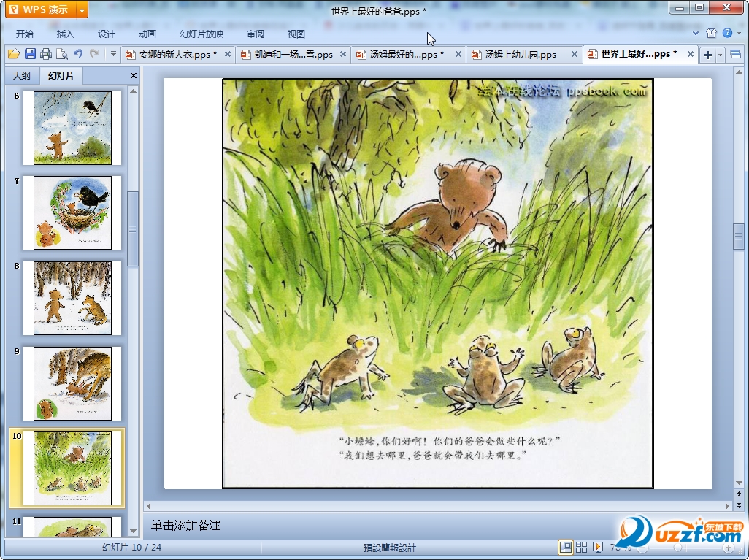The height and width of the screenshot is (560, 749).
Task: Open the 审阅 ribbon tab
Action: tap(256, 34)
